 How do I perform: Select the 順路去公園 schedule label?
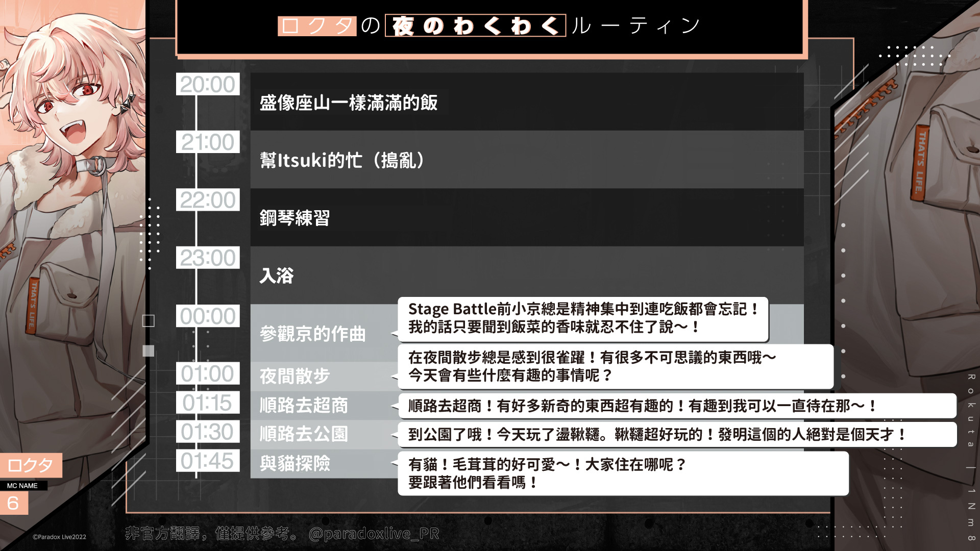point(304,434)
